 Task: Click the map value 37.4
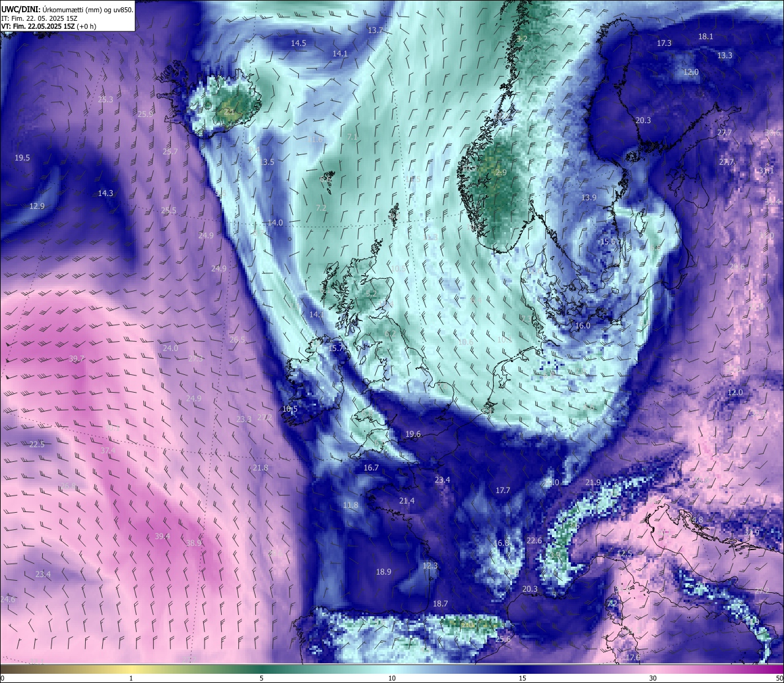(x=108, y=451)
